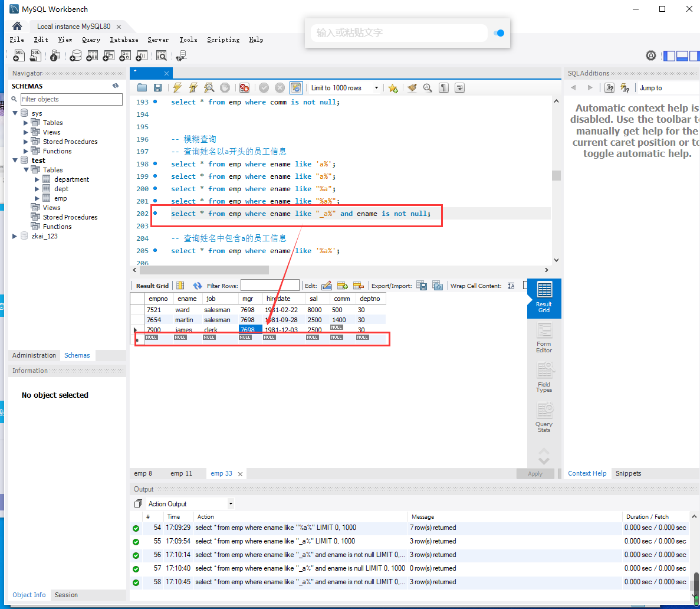Open the Limit to 1000 rows dropdown
This screenshot has width=700, height=609.
click(x=376, y=88)
